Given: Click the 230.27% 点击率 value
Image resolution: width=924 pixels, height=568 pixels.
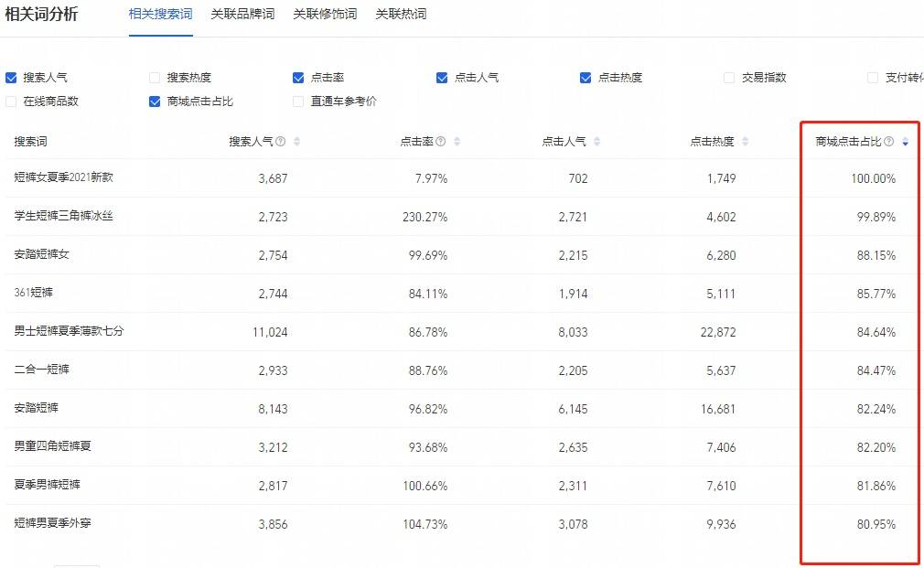Looking at the screenshot, I should [x=424, y=217].
